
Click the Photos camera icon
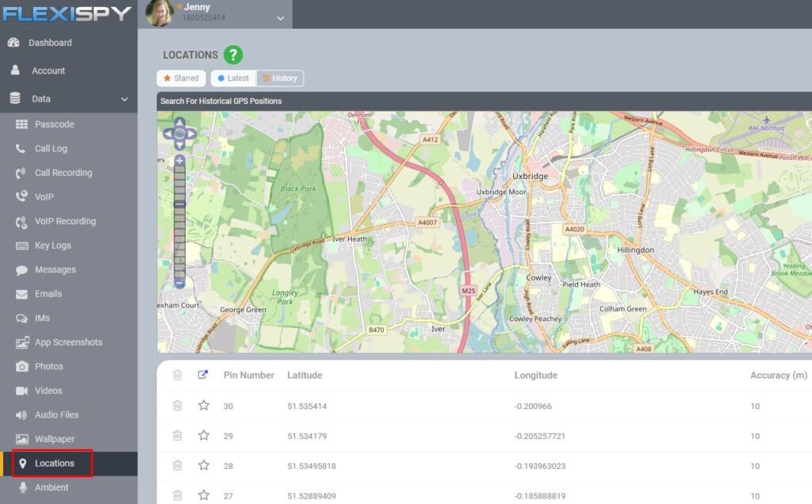[x=21, y=366]
